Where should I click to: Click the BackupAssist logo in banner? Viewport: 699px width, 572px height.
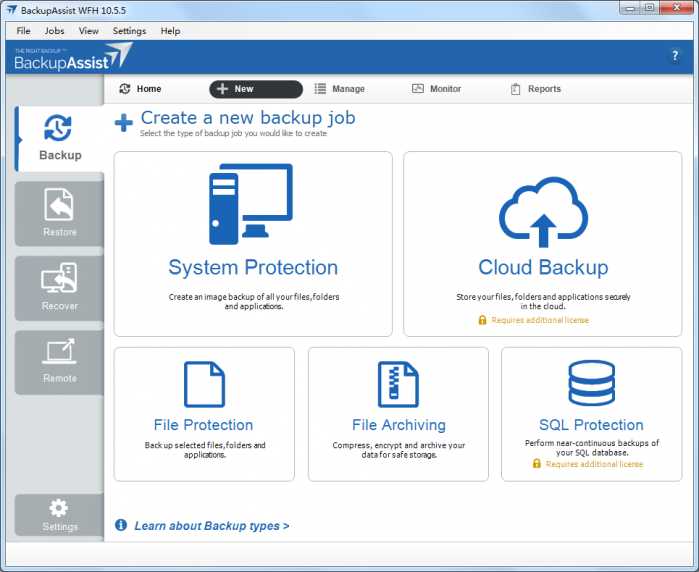point(74,57)
